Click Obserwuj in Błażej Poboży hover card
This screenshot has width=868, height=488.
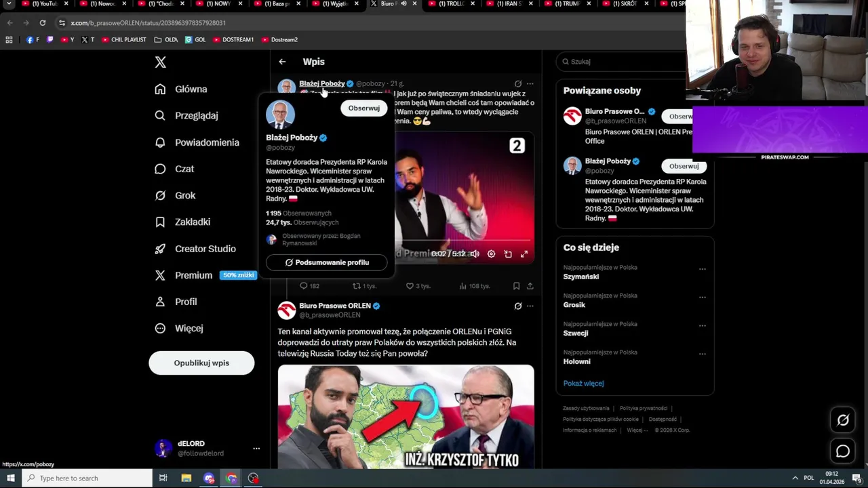point(364,108)
